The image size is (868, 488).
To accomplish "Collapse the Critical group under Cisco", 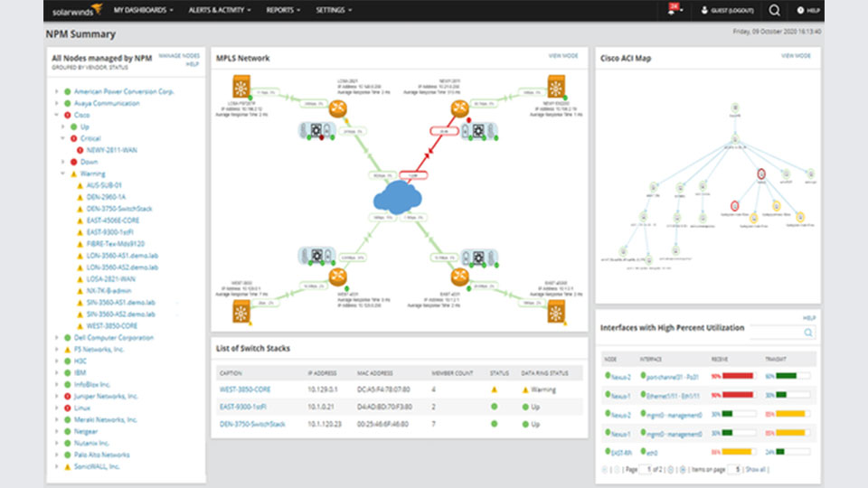I will click(x=62, y=138).
